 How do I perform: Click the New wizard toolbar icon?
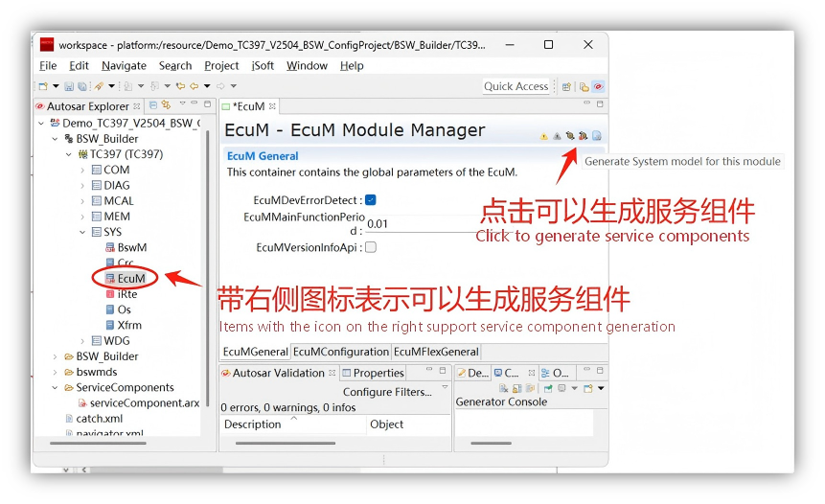click(x=44, y=86)
